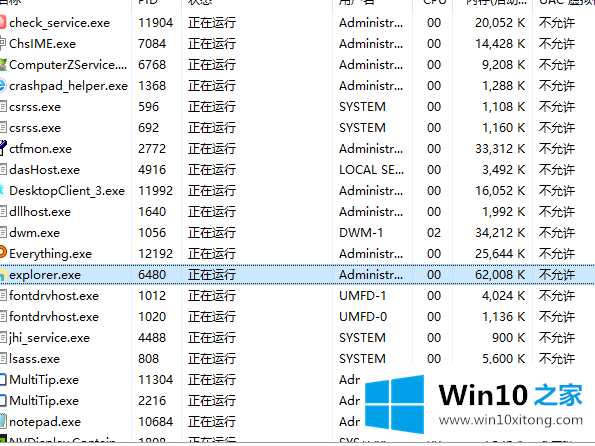
Task: Click PID value 4916 of dasHost.exe
Action: [x=152, y=170]
